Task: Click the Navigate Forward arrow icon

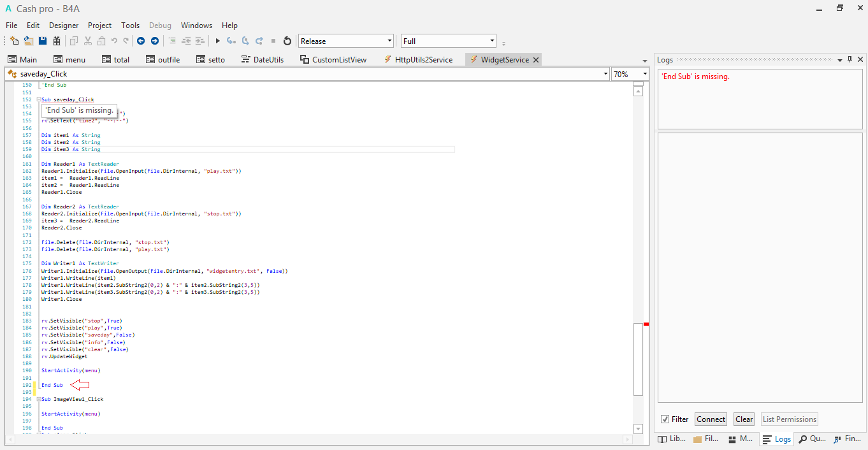Action: click(154, 41)
